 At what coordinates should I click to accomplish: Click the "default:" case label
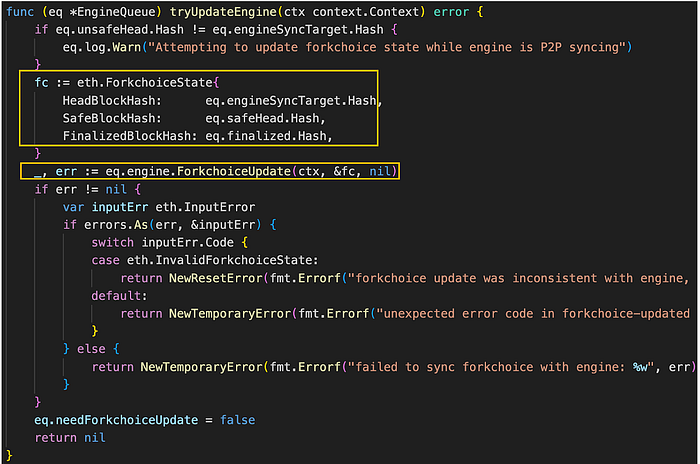click(119, 296)
